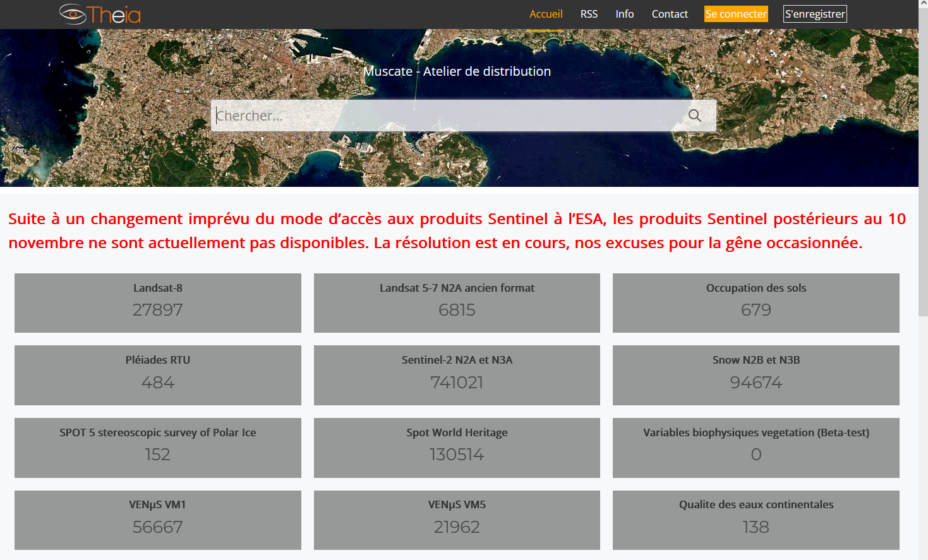Open the Landsat-8 collection card
Screen dimensions: 928x560
point(158,303)
